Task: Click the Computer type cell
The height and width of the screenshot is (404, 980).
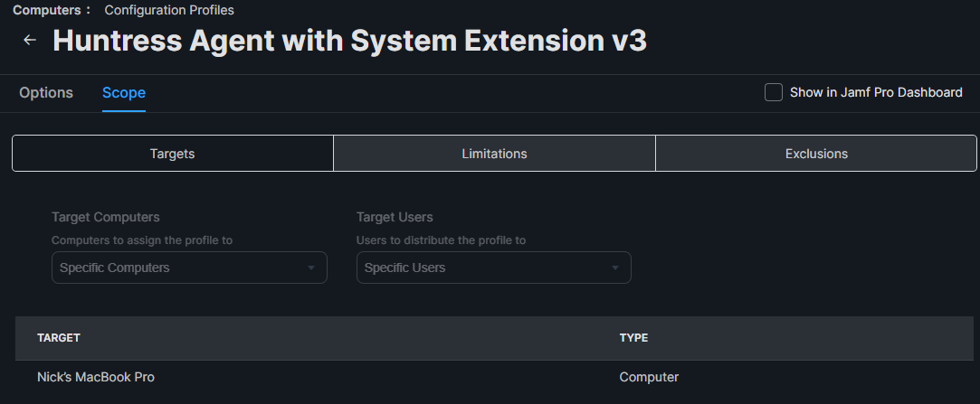Action: tap(649, 377)
